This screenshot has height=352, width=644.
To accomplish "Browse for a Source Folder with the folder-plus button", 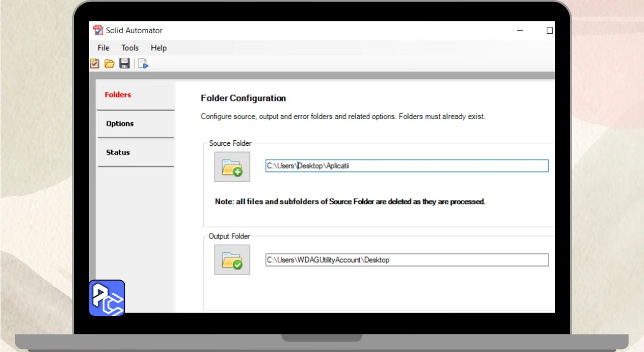I will coord(232,166).
